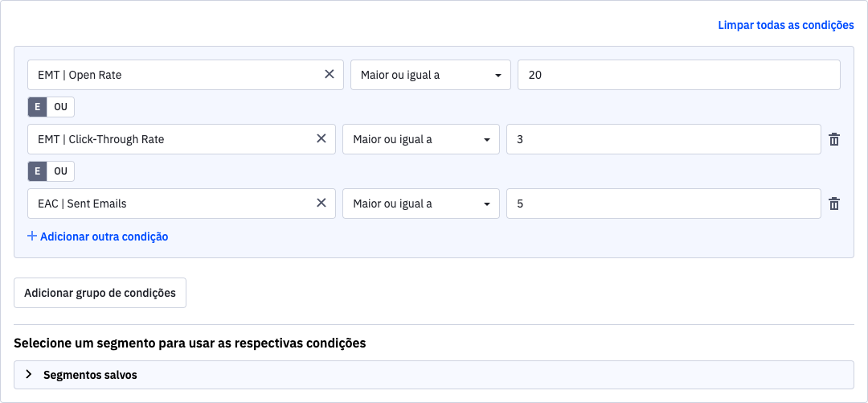
Task: Focus the value field containing 20
Action: 679,75
